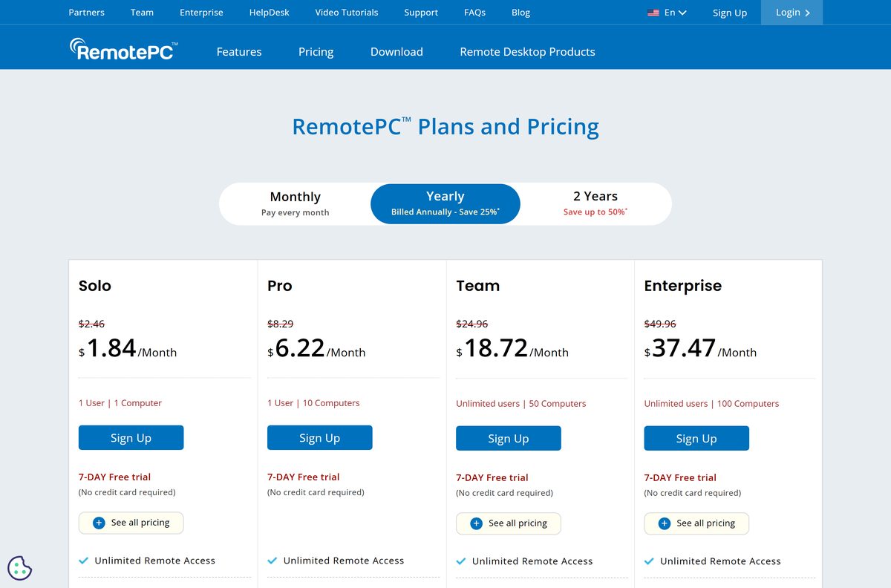Open Video Tutorials
This screenshot has width=891, height=588.
pos(347,13)
